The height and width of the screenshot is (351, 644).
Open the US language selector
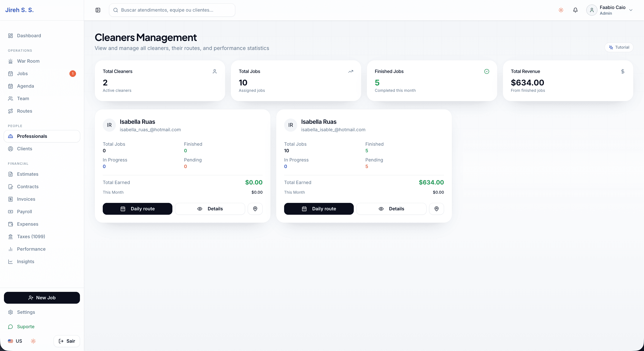pos(15,341)
